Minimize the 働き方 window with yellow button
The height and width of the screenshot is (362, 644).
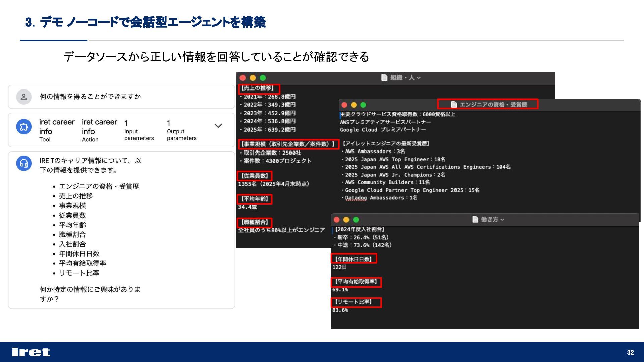pyautogui.click(x=346, y=220)
